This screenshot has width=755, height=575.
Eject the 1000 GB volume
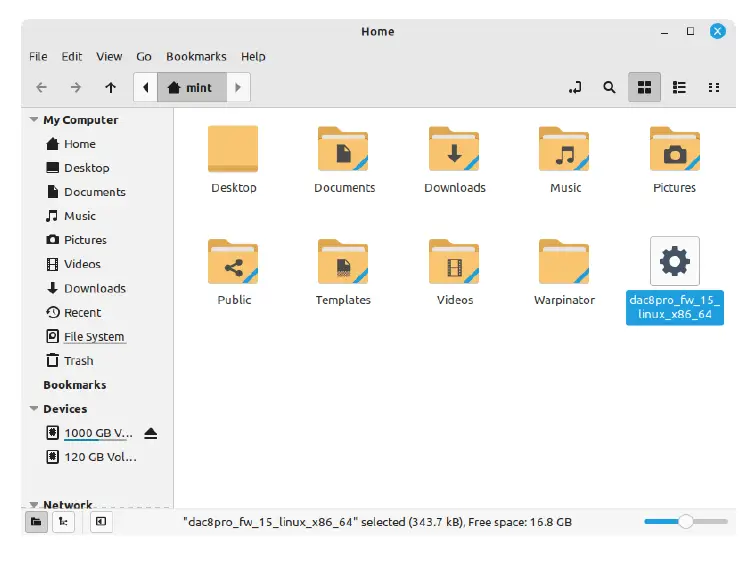pos(151,433)
